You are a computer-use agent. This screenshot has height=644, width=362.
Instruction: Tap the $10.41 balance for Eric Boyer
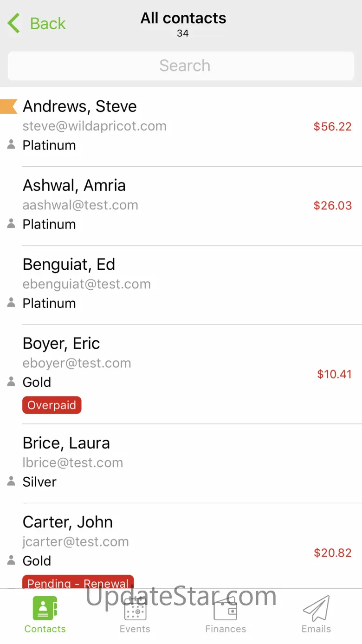334,374
